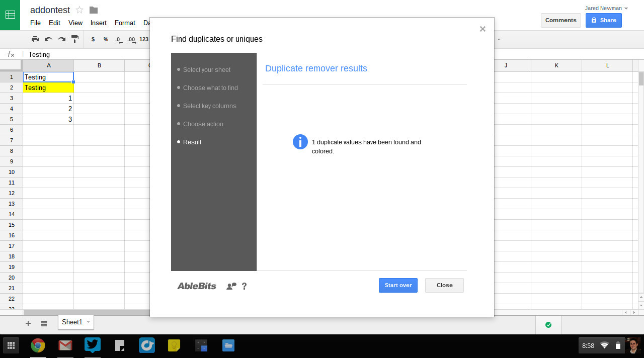Viewport: 644px width, 358px height.
Task: Select the yellow highlighted cell A2
Action: click(48, 87)
